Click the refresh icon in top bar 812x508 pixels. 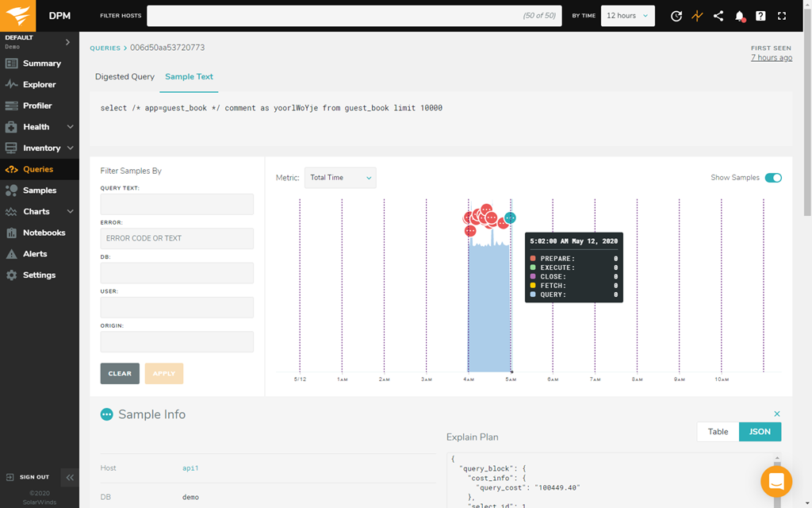[676, 16]
